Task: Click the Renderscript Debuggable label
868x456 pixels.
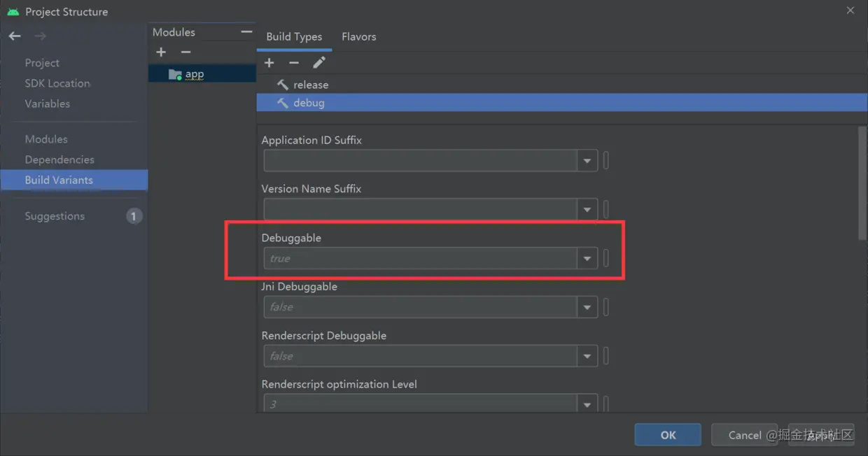Action: tap(324, 336)
